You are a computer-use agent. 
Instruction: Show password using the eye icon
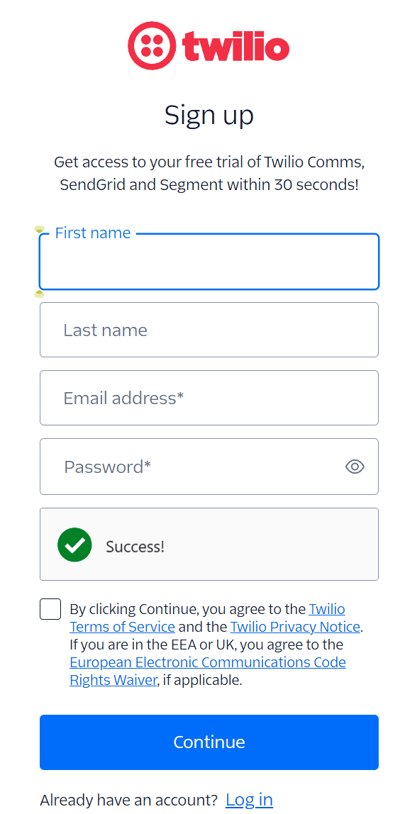[355, 467]
